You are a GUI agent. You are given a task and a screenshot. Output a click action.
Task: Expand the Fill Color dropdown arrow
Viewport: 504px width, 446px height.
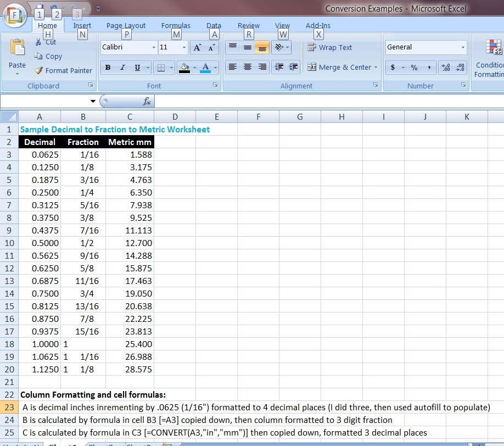pyautogui.click(x=194, y=68)
